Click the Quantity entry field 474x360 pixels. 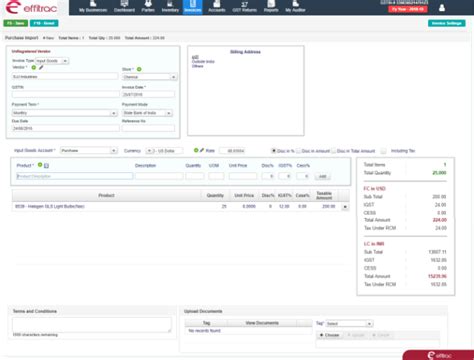click(x=195, y=176)
